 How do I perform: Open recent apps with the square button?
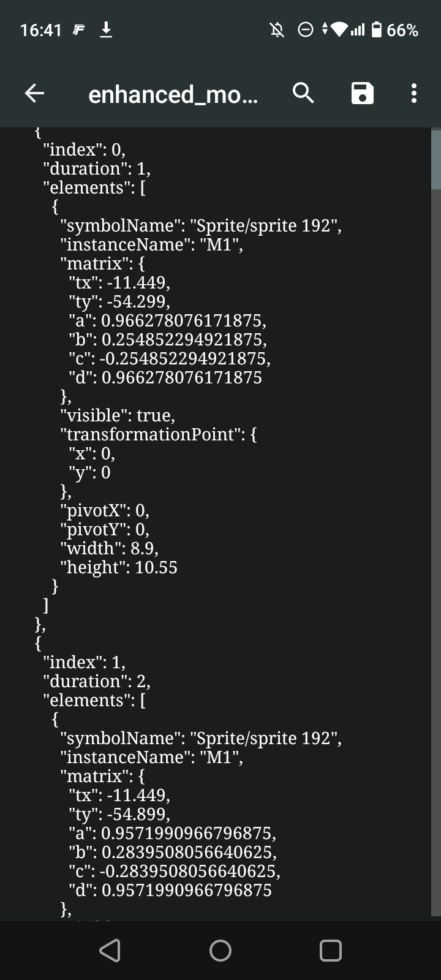point(331,951)
